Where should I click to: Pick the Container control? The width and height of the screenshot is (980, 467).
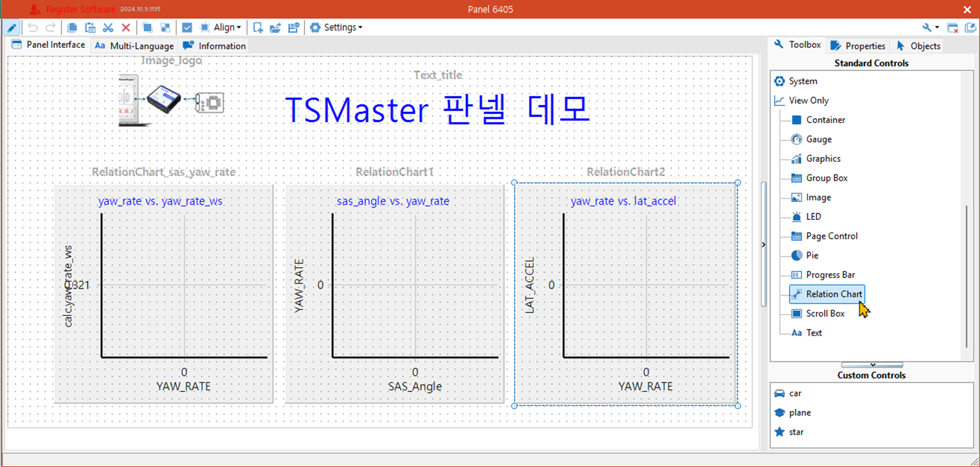[x=818, y=120]
